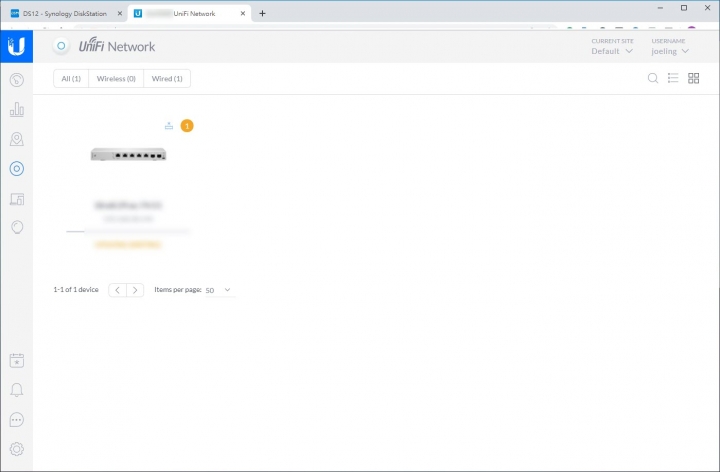This screenshot has height=472, width=720.
Task: Open a new browser tab
Action: point(262,13)
